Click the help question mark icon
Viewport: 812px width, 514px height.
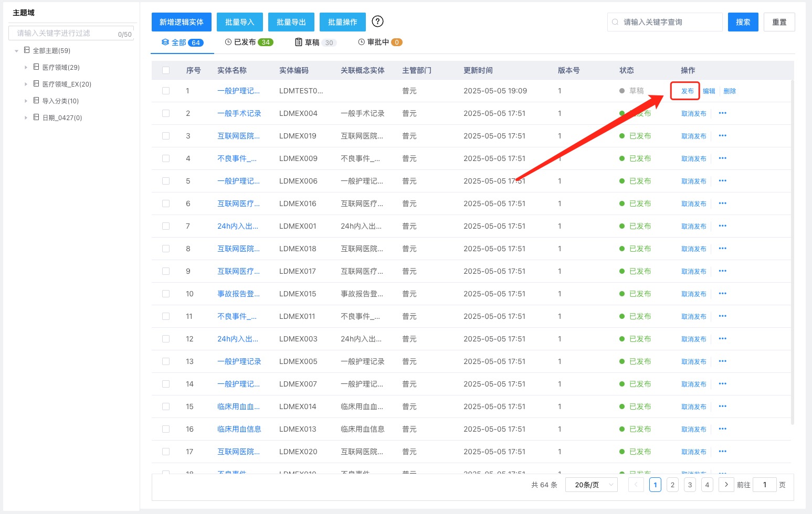coord(377,22)
